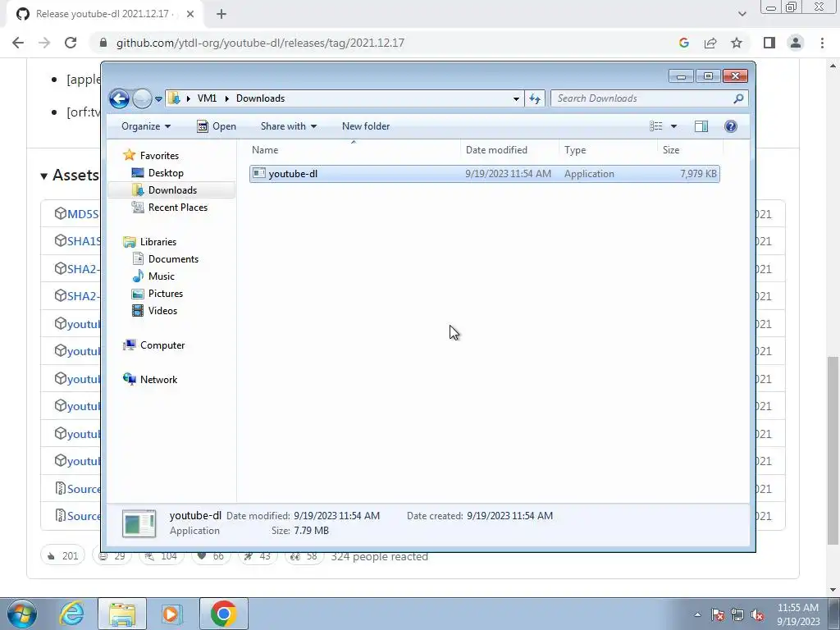840x630 pixels.
Task: Open Desktop in the navigation pane
Action: pos(166,173)
